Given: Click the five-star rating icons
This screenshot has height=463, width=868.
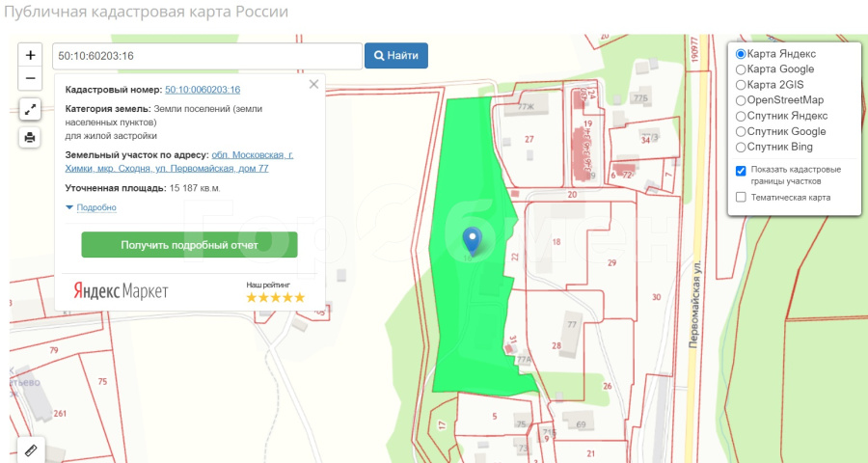Looking at the screenshot, I should coord(275,297).
